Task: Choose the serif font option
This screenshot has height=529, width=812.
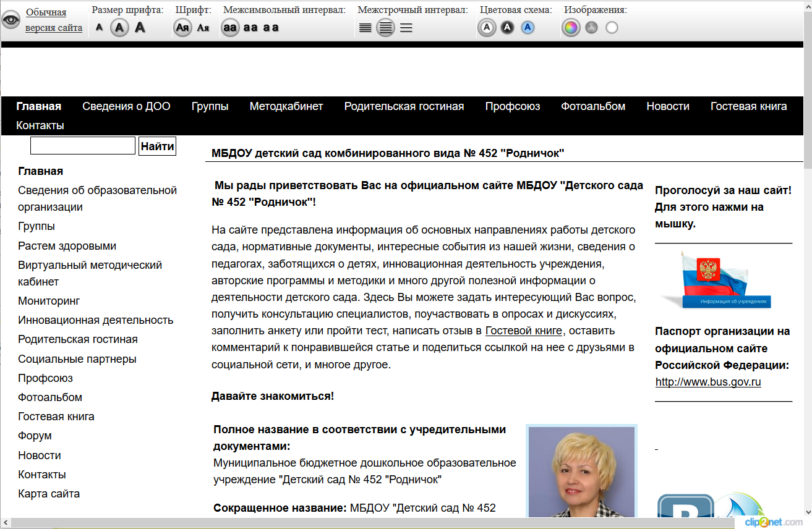Action: 203,27
